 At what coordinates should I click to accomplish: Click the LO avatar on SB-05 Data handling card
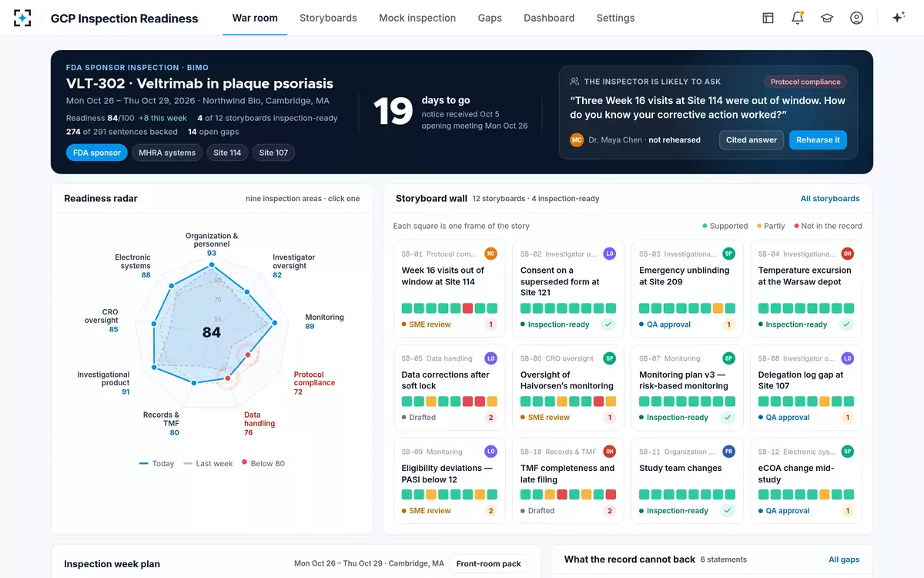[490, 358]
